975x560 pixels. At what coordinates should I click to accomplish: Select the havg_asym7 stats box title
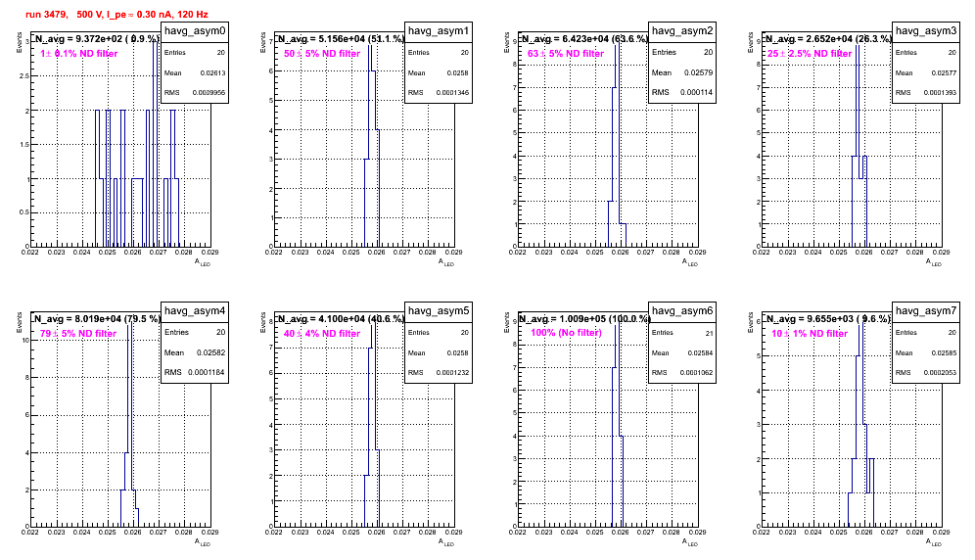[x=926, y=310]
